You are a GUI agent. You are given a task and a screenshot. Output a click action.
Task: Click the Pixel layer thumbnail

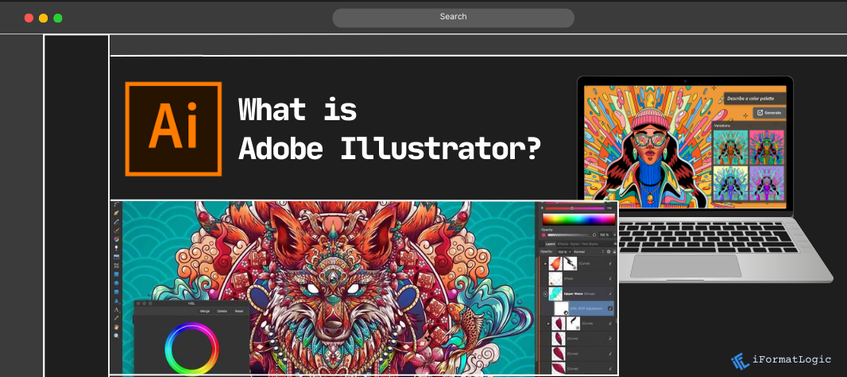pyautogui.click(x=556, y=279)
